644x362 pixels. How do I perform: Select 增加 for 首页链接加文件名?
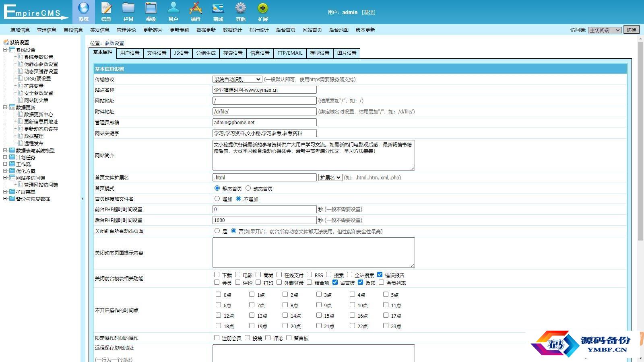[217, 198]
